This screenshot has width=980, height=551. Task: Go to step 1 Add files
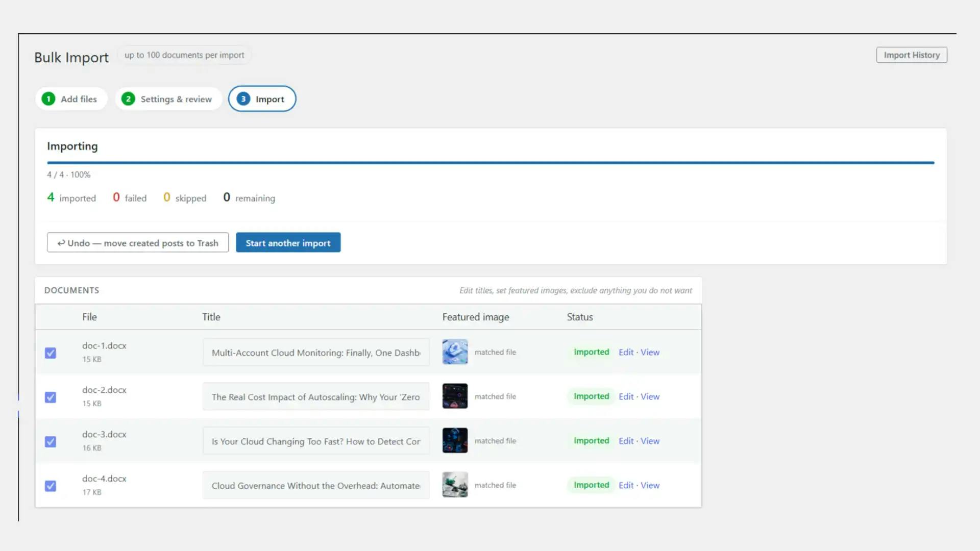(71, 99)
